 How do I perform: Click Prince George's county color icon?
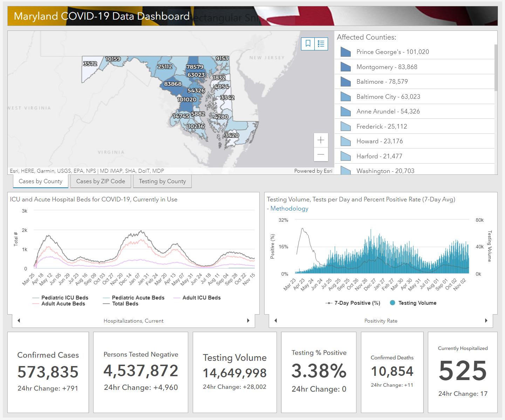coord(346,52)
